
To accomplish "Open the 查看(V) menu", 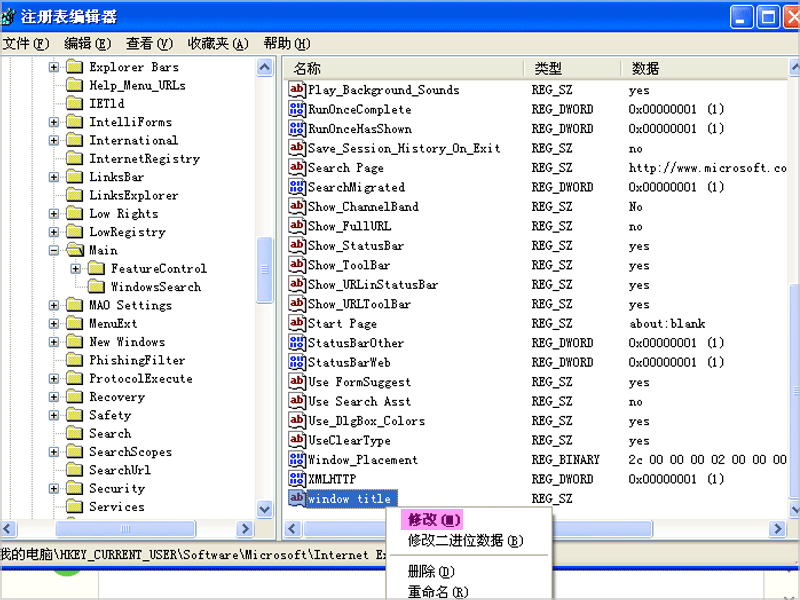I will pos(149,44).
